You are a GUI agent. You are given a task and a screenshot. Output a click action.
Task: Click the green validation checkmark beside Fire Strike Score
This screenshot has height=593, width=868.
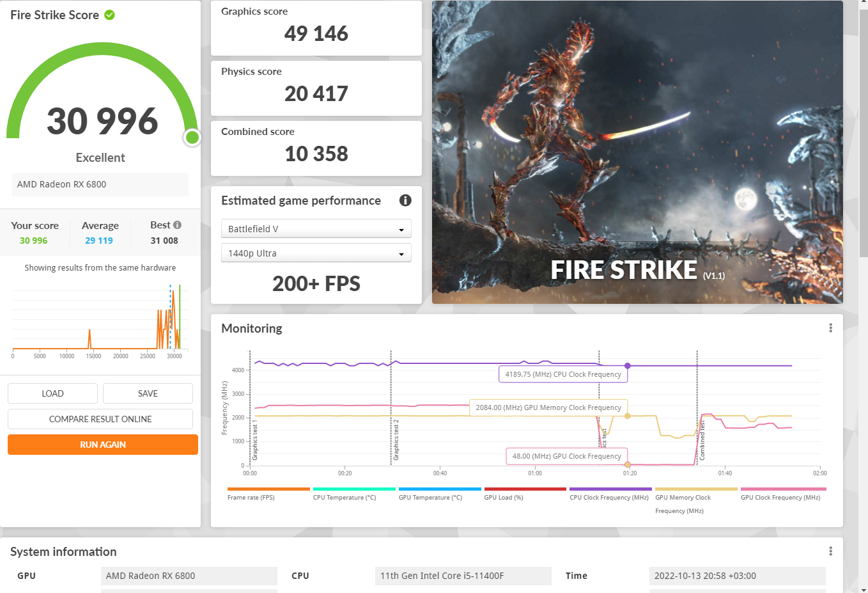click(x=109, y=15)
